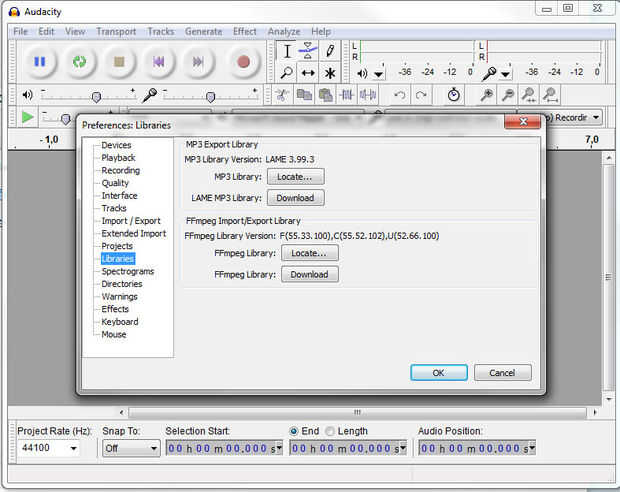620x492 pixels.
Task: Click the Paste icon in edit toolbar
Action: pos(325,95)
